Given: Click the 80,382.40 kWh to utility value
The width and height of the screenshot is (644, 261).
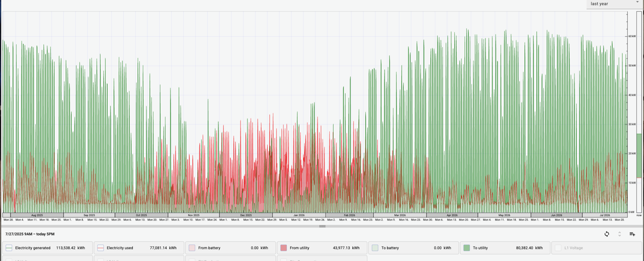Looking at the screenshot, I should 529,248.
